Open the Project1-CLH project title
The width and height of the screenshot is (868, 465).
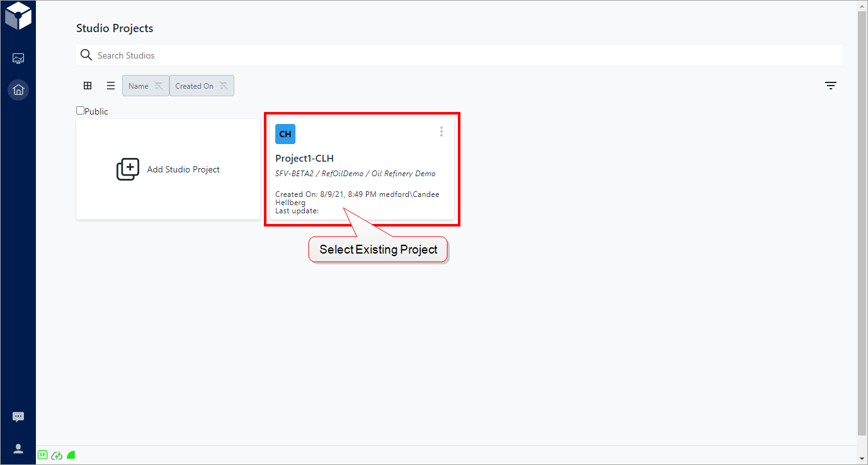[x=304, y=159]
